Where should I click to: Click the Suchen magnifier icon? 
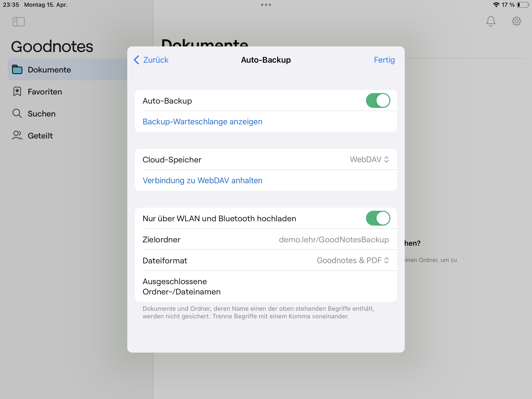point(17,114)
